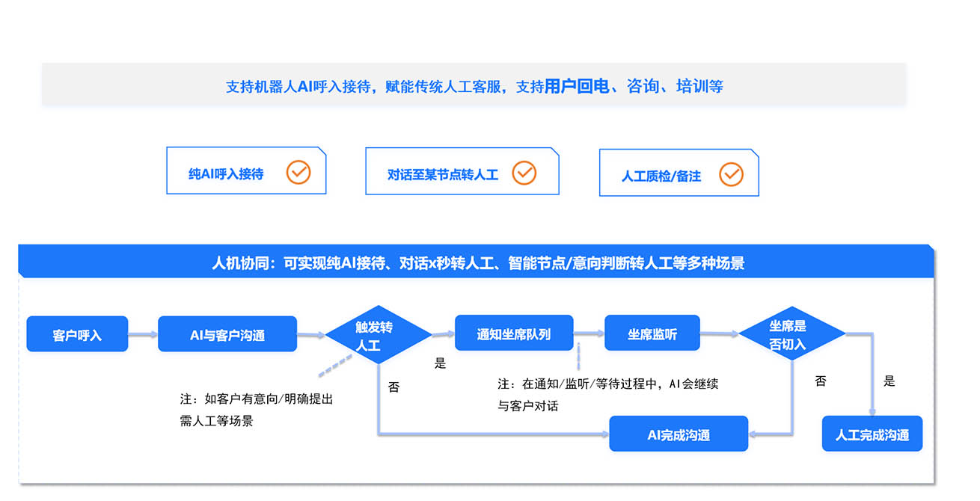The height and width of the screenshot is (501, 980).
Task: Select the 人工质检/备注 feature card
Action: point(679,173)
